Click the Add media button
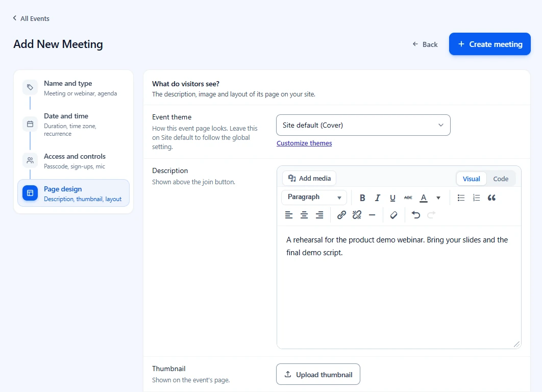The width and height of the screenshot is (542, 392). [x=309, y=178]
